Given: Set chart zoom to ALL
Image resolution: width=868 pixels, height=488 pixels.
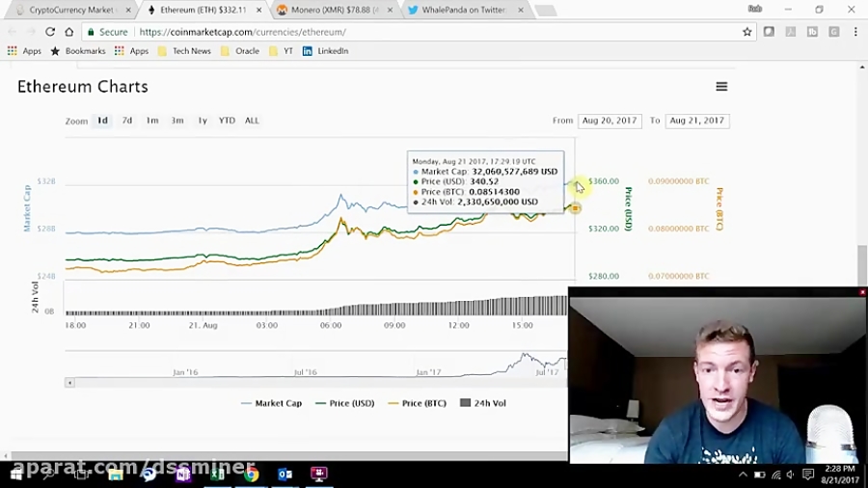Looking at the screenshot, I should point(252,121).
